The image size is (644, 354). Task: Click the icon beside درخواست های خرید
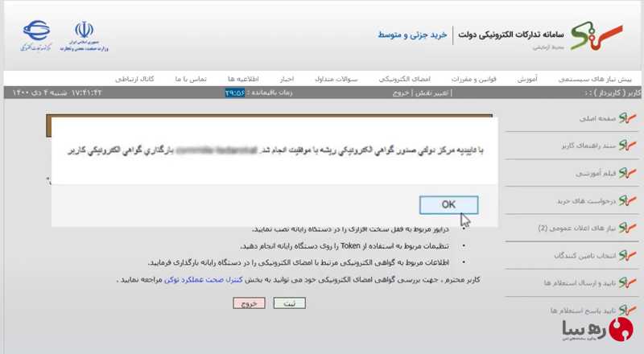tap(628, 201)
